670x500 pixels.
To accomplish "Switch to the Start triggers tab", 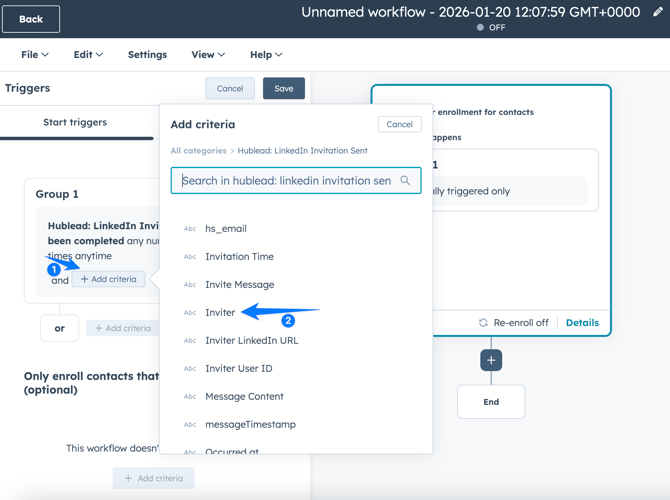I will click(x=75, y=122).
